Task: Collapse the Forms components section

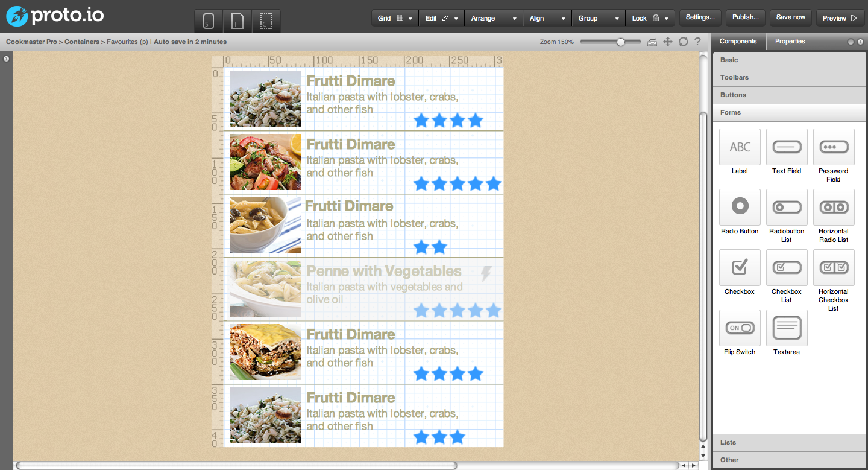Action: (x=790, y=113)
